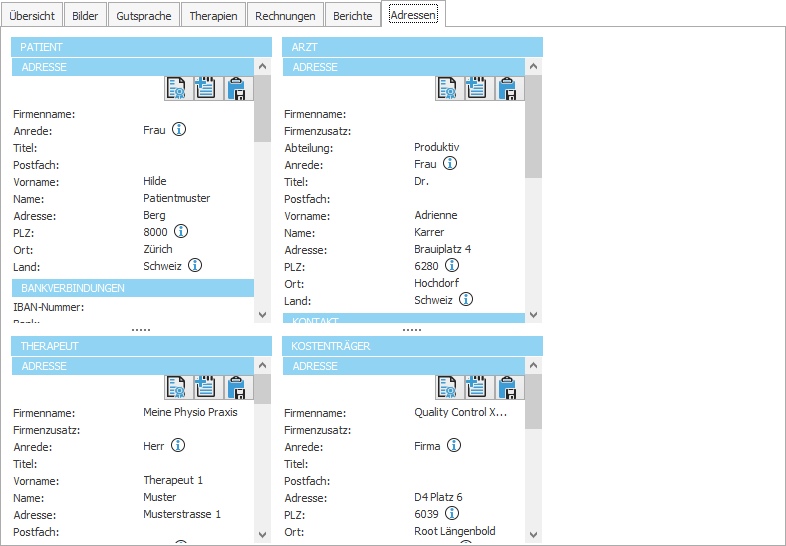Image resolution: width=786 pixels, height=546 pixels.
Task: Click scroll up arrow in Kostenträger panel
Action: point(534,366)
